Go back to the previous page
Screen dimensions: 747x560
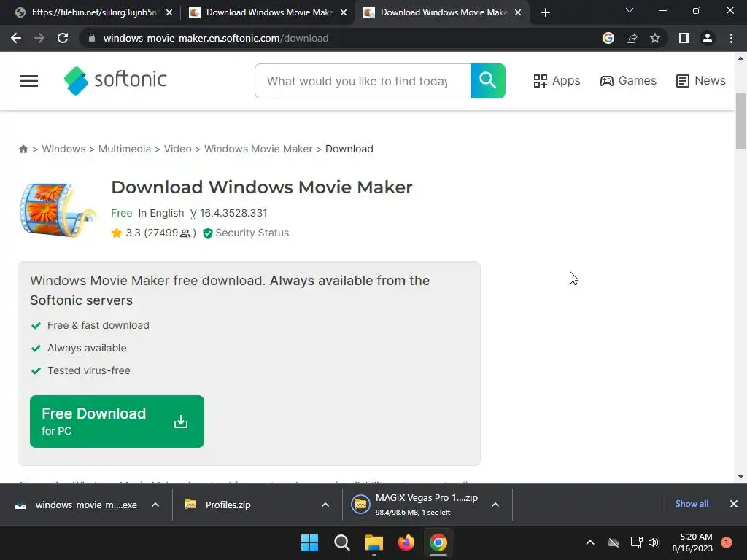[x=16, y=38]
